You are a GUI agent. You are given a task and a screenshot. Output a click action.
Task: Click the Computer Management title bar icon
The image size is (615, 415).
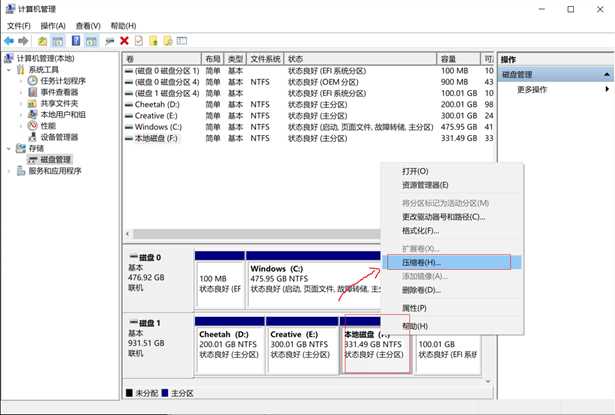[x=10, y=9]
